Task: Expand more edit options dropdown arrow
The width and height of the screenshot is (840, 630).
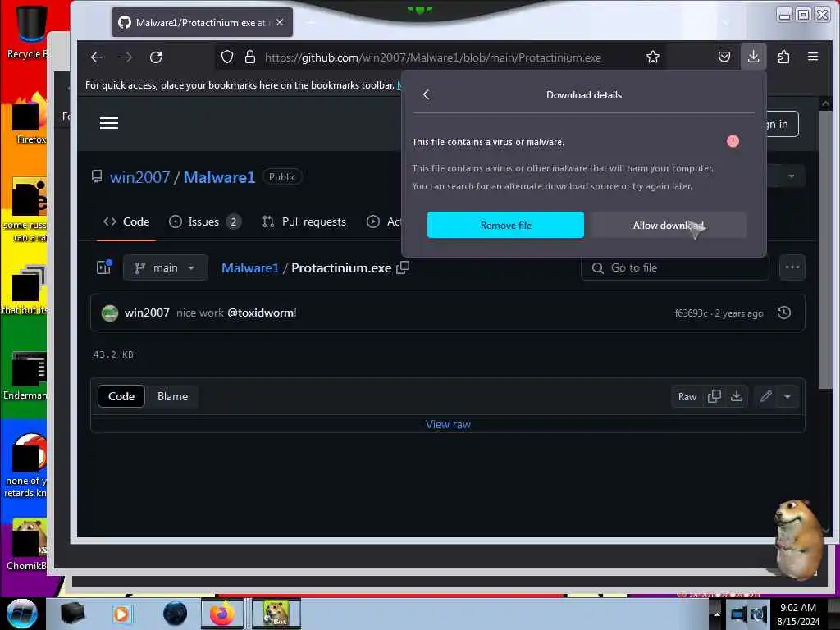Action: point(787,397)
